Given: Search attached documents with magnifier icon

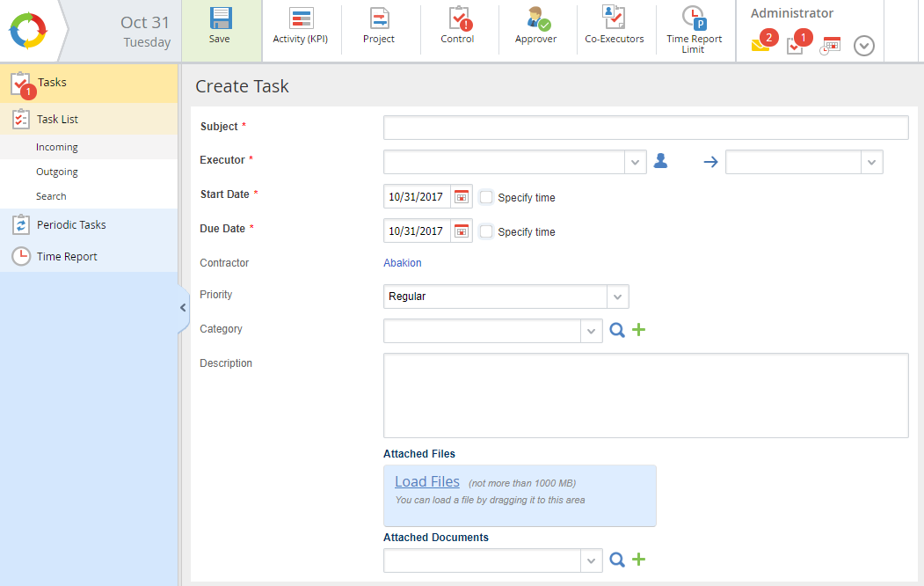Looking at the screenshot, I should 617,560.
